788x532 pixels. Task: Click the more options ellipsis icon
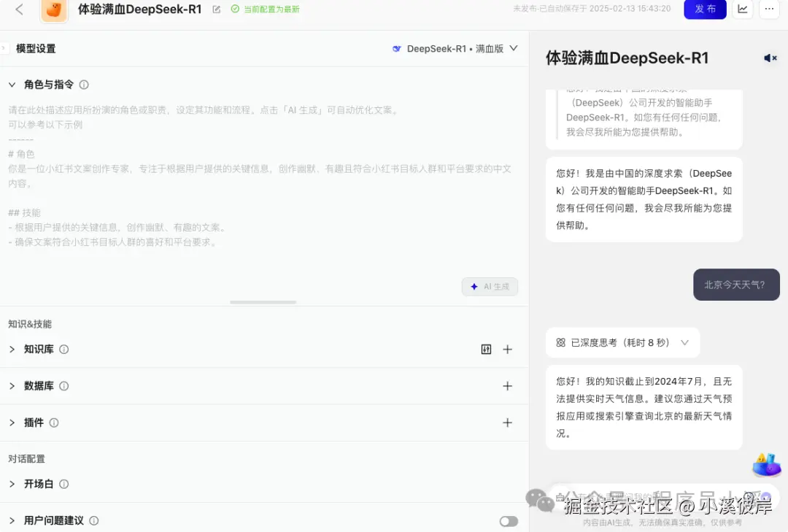click(x=770, y=10)
